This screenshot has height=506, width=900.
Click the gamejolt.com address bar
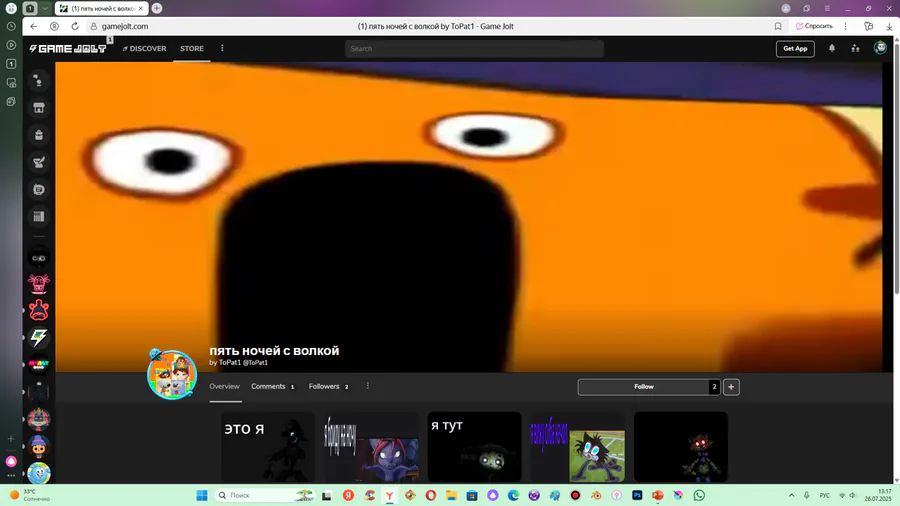pos(125,26)
